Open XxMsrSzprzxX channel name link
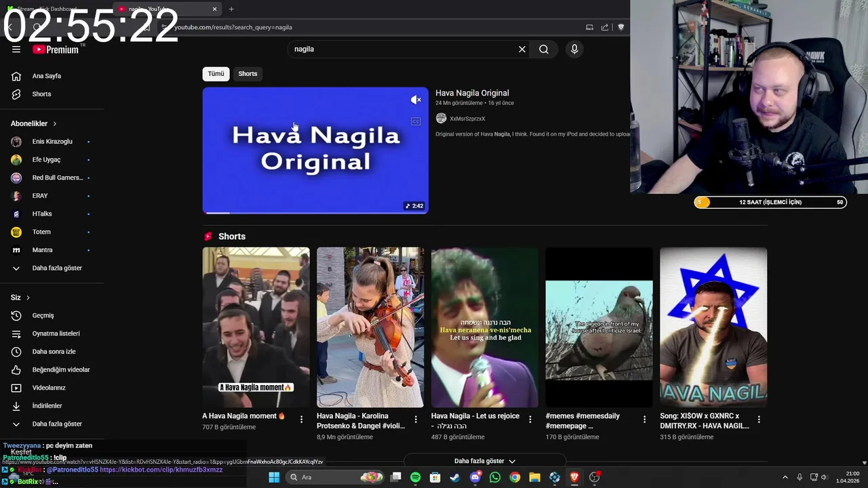The width and height of the screenshot is (868, 488). [x=467, y=119]
